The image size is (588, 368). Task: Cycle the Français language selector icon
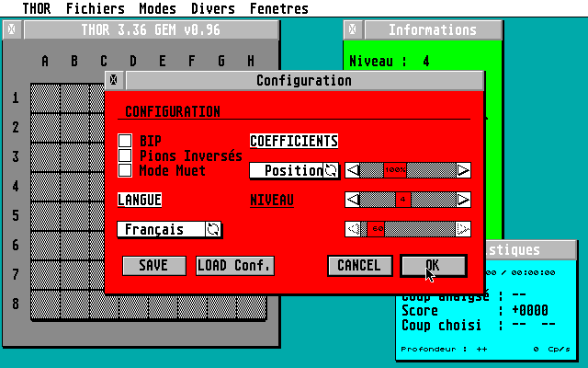(213, 229)
